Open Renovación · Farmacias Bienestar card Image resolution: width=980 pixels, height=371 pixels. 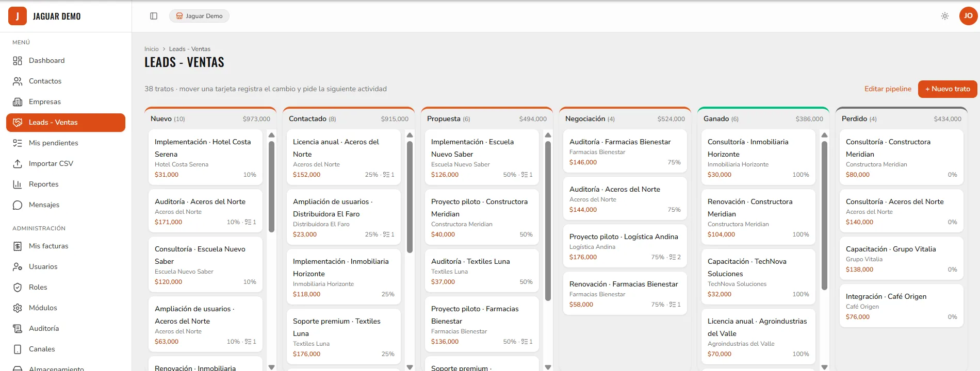pyautogui.click(x=625, y=293)
